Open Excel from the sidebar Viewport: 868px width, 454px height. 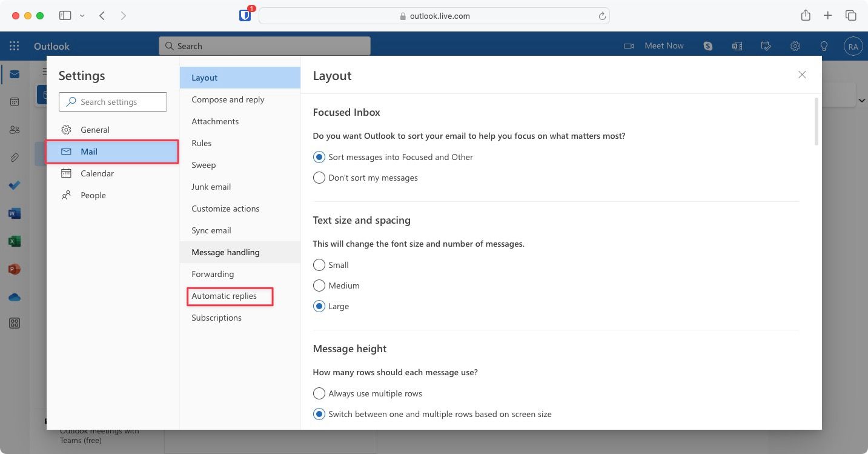(14, 241)
